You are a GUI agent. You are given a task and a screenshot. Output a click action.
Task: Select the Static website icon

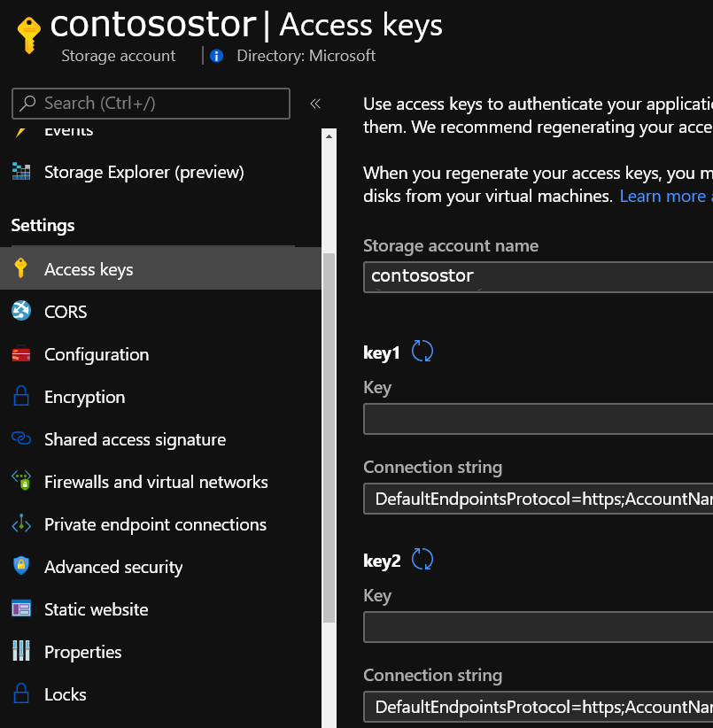pyautogui.click(x=23, y=609)
